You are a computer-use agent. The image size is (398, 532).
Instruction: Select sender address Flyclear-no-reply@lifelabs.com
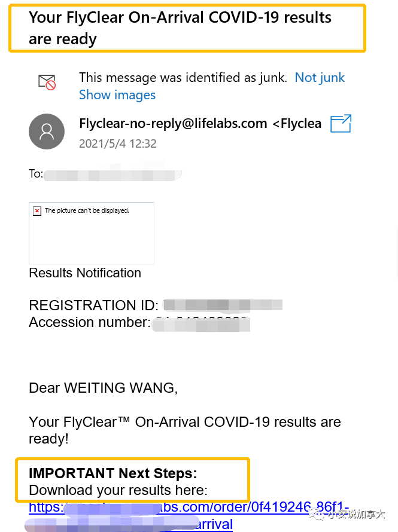pos(173,124)
